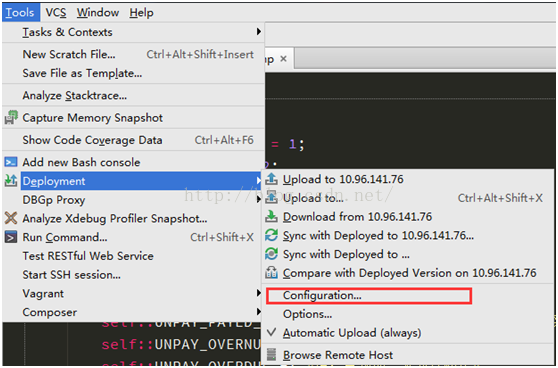Click the Run Command terminal icon

pos(11,237)
